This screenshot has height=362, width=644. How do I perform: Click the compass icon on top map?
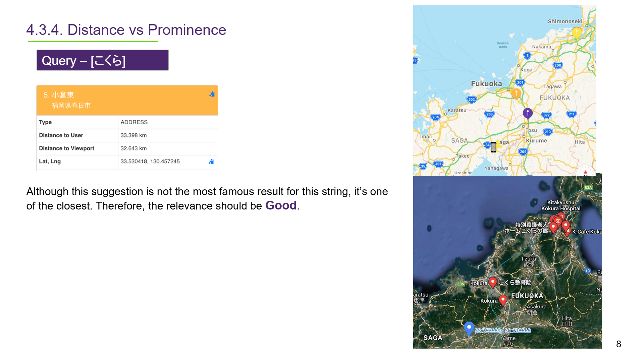(x=585, y=171)
